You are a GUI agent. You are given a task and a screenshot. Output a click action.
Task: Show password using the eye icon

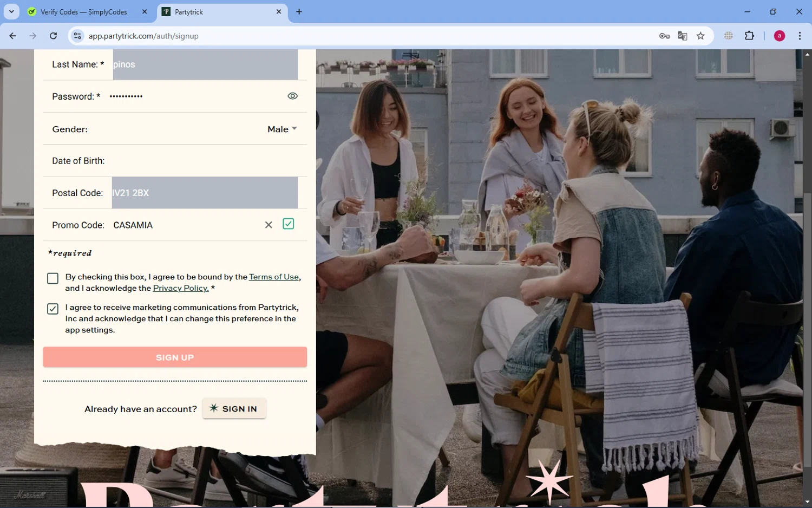click(292, 96)
